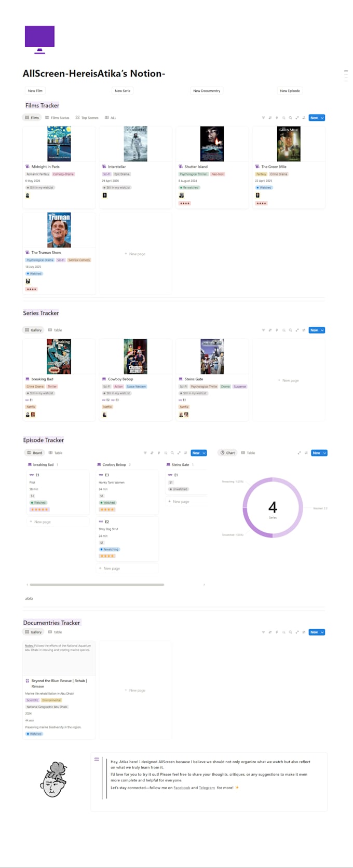This screenshot has width=353, height=868.
Task: Select the Chart tab in Episode Tracker
Action: click(x=227, y=453)
